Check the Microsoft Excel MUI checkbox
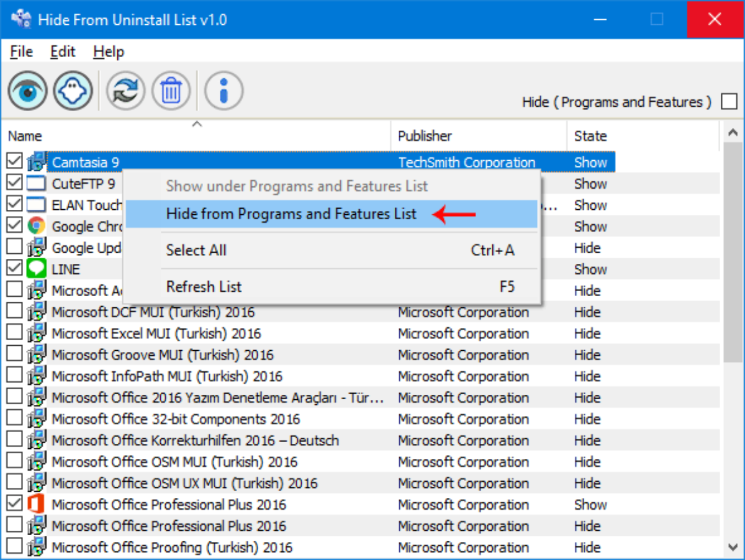 [14, 333]
